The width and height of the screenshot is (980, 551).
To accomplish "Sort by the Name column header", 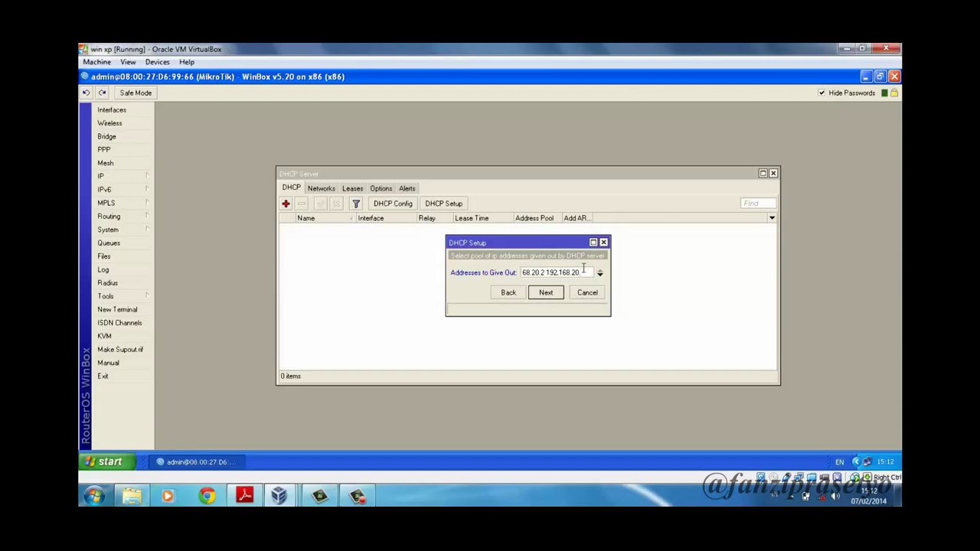I will (325, 218).
